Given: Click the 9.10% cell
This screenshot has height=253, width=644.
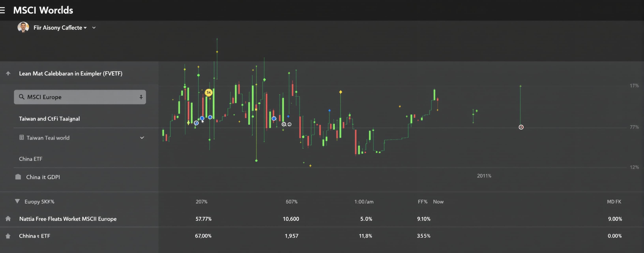Looking at the screenshot, I should pos(423,219).
